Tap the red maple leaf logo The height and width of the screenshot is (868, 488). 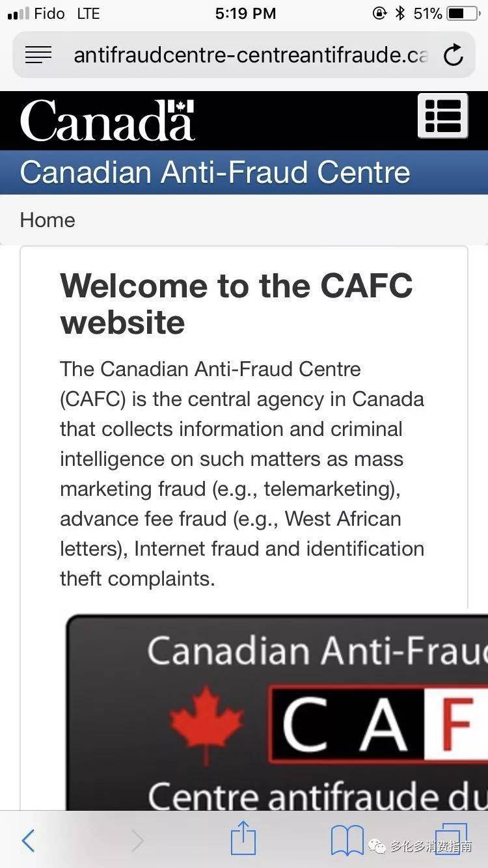pyautogui.click(x=206, y=722)
